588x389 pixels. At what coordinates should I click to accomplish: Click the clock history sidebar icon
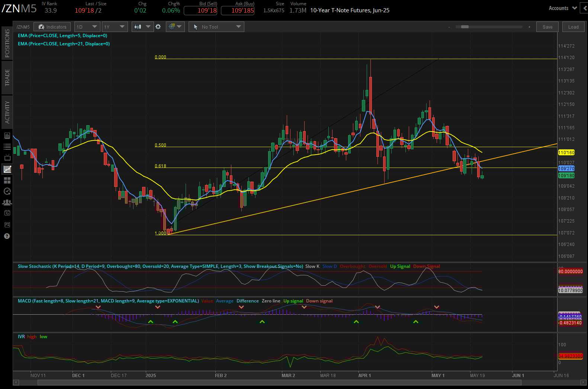pyautogui.click(x=7, y=191)
